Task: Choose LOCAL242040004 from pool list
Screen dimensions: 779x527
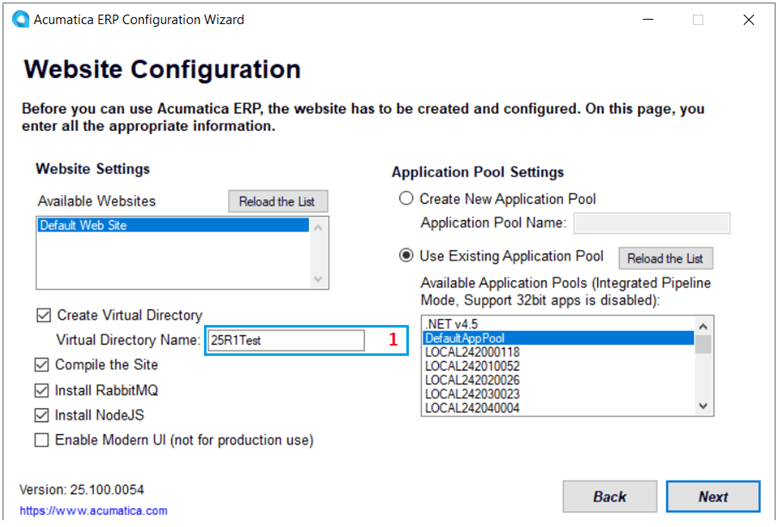Action: pos(472,407)
